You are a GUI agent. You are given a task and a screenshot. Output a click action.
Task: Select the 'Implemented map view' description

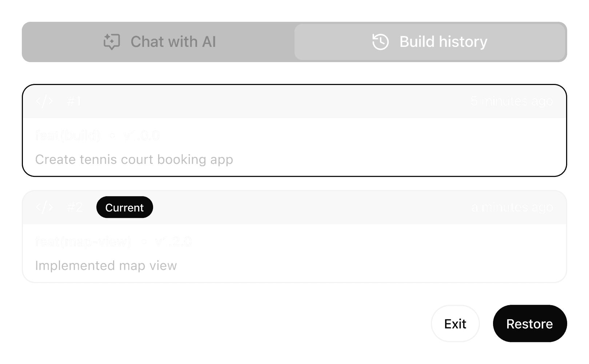click(106, 266)
